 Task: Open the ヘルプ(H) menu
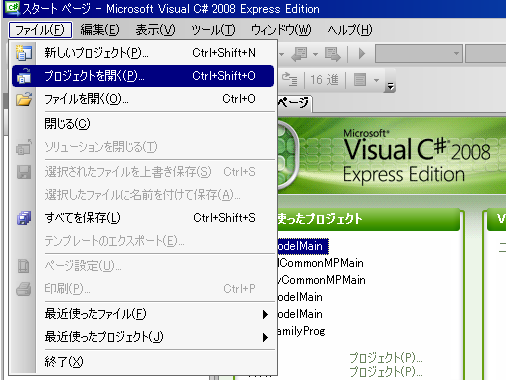click(x=350, y=30)
